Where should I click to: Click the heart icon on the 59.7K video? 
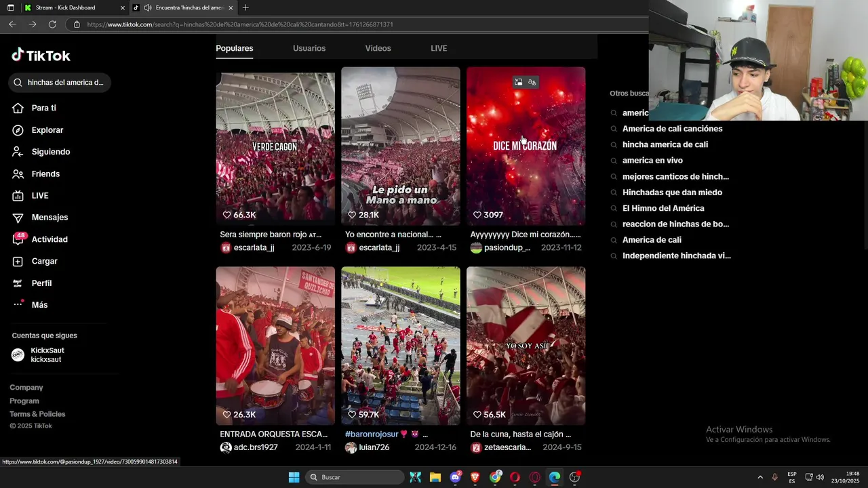point(352,415)
